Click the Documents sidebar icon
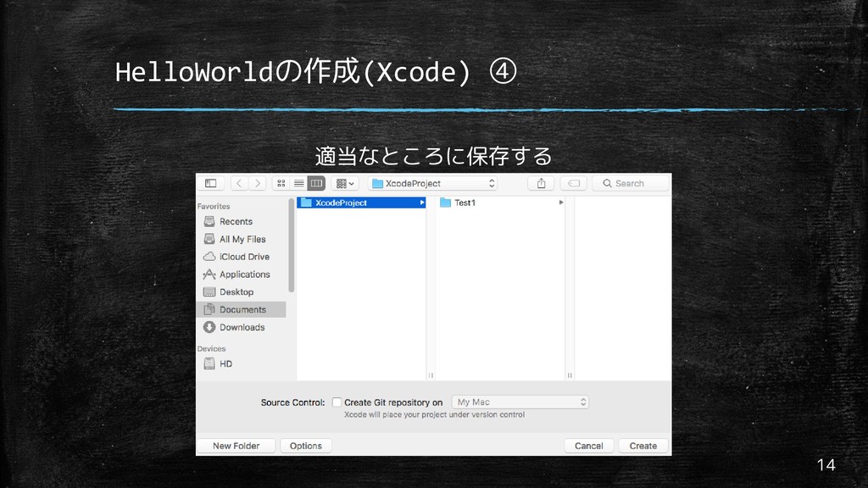The height and width of the screenshot is (488, 868). 209,310
